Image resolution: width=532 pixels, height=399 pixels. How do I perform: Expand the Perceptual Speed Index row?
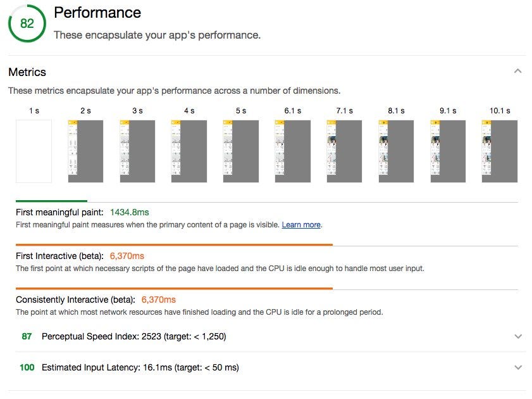point(519,336)
